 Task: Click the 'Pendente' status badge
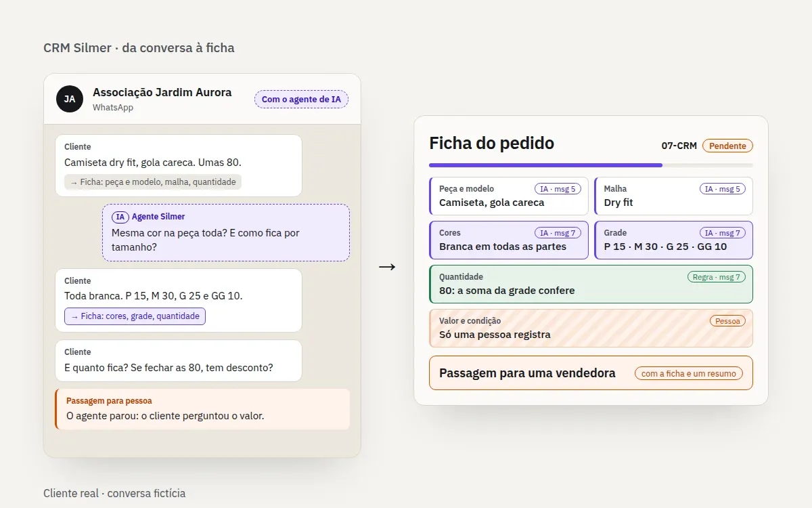(727, 146)
